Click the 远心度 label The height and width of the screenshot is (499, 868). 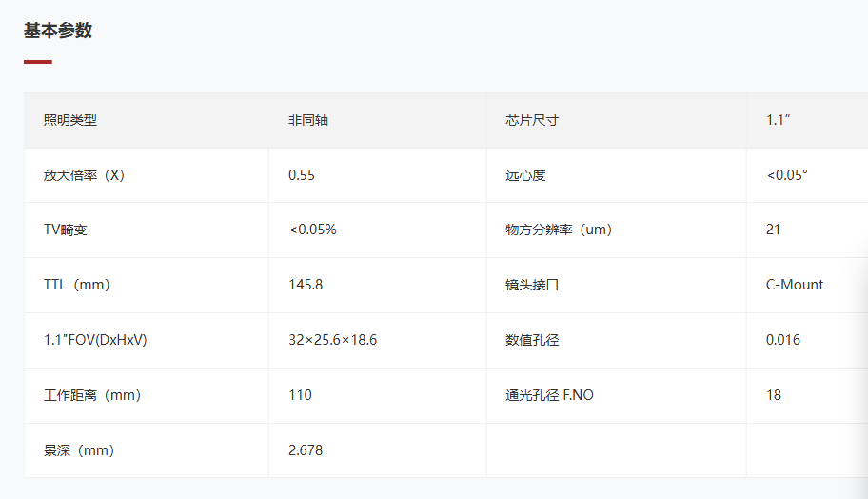click(525, 175)
